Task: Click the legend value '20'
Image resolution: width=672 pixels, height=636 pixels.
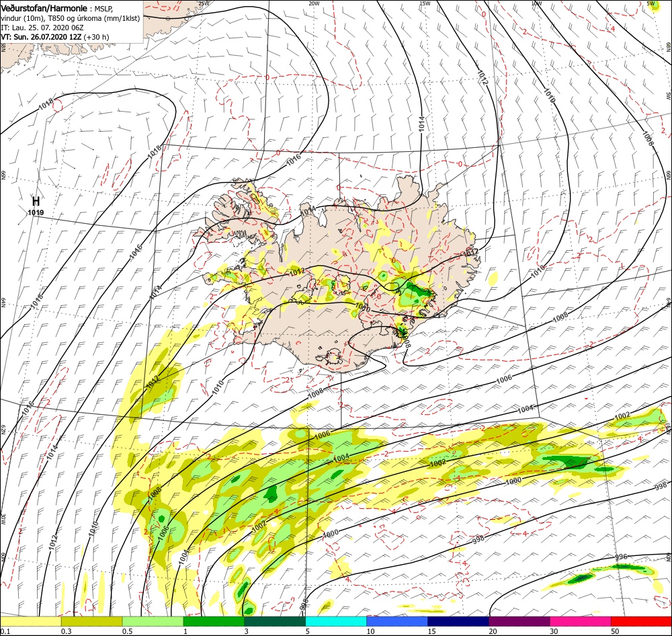Action: pyautogui.click(x=493, y=631)
